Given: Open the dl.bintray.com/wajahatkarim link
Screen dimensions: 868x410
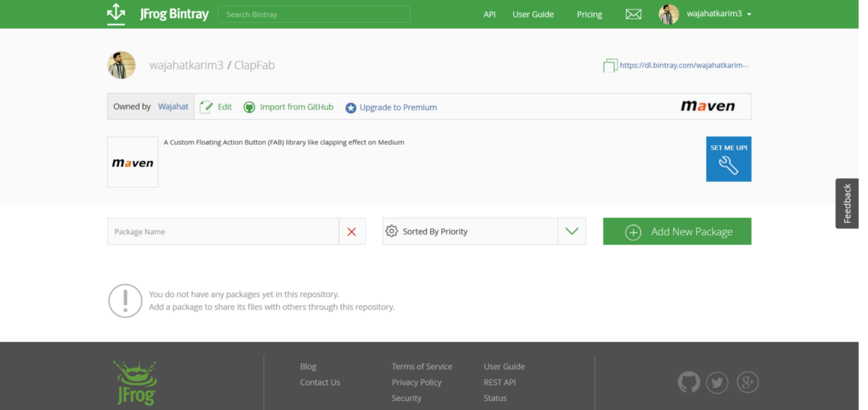Looking at the screenshot, I should 684,65.
